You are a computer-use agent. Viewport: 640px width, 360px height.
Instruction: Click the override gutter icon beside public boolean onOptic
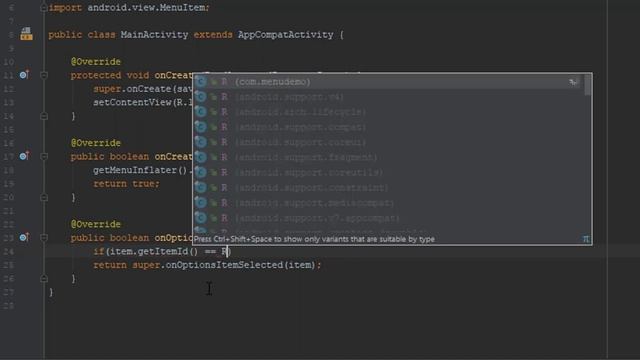click(x=24, y=237)
